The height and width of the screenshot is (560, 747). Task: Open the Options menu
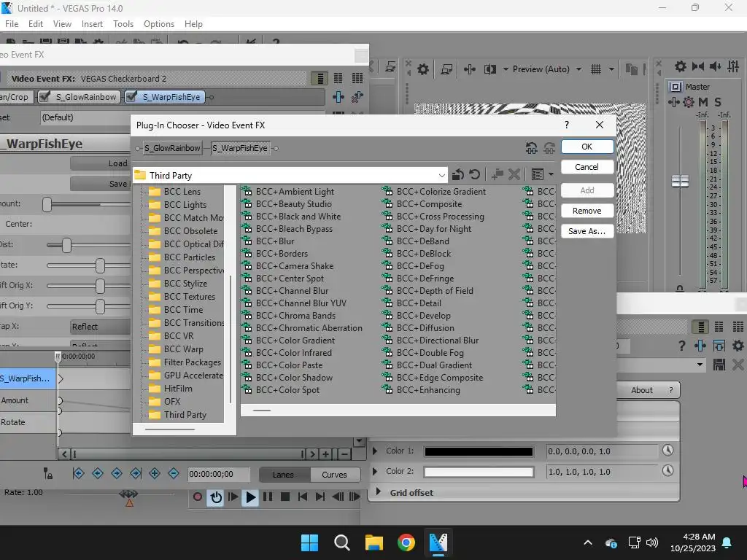[x=159, y=24]
